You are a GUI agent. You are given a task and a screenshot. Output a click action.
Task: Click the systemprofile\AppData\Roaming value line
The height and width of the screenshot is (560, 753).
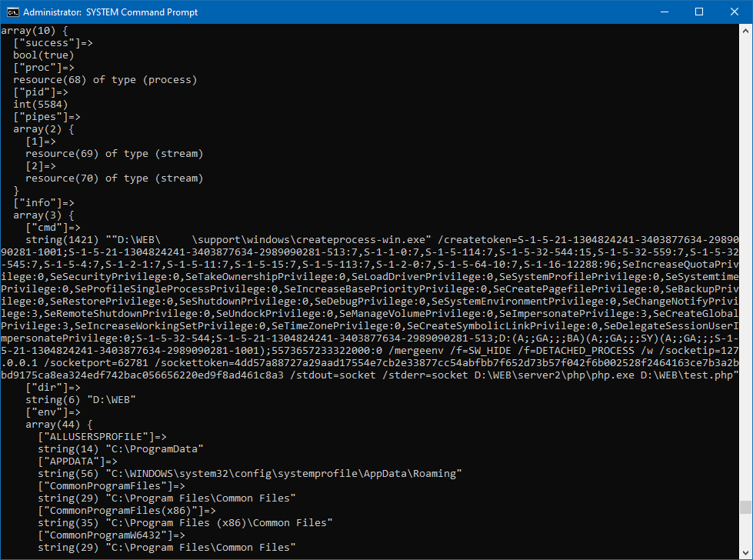click(x=250, y=474)
